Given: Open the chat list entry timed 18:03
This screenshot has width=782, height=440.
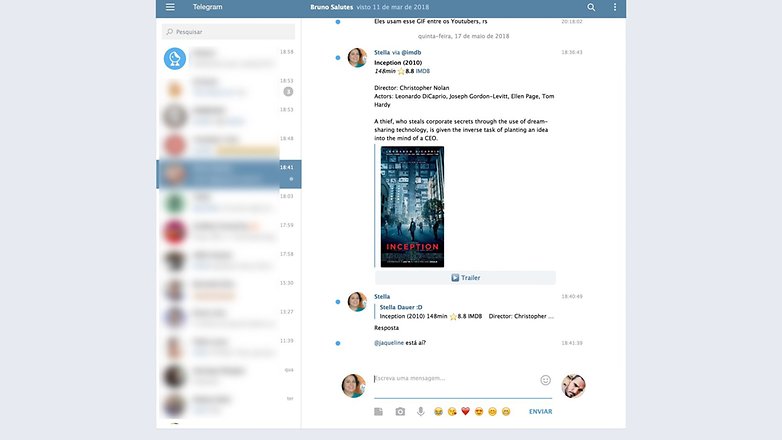Looking at the screenshot, I should pos(228,203).
